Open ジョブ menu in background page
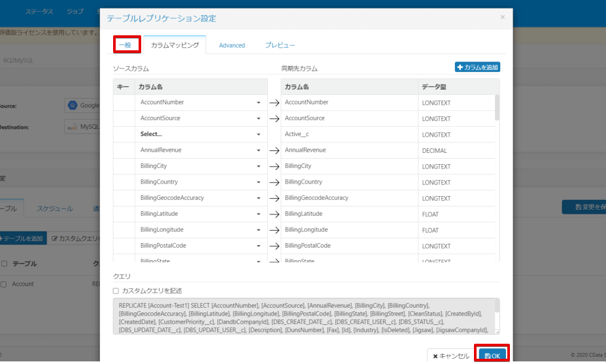 [x=75, y=12]
